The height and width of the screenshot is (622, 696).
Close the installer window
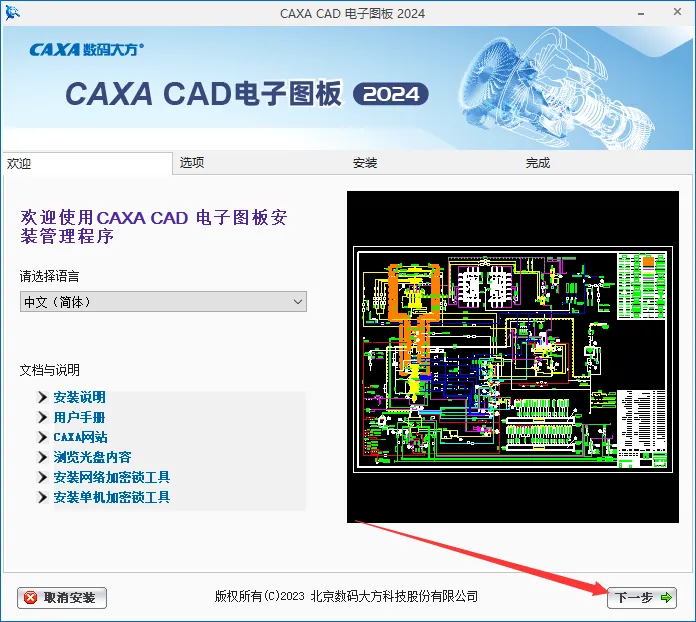677,12
